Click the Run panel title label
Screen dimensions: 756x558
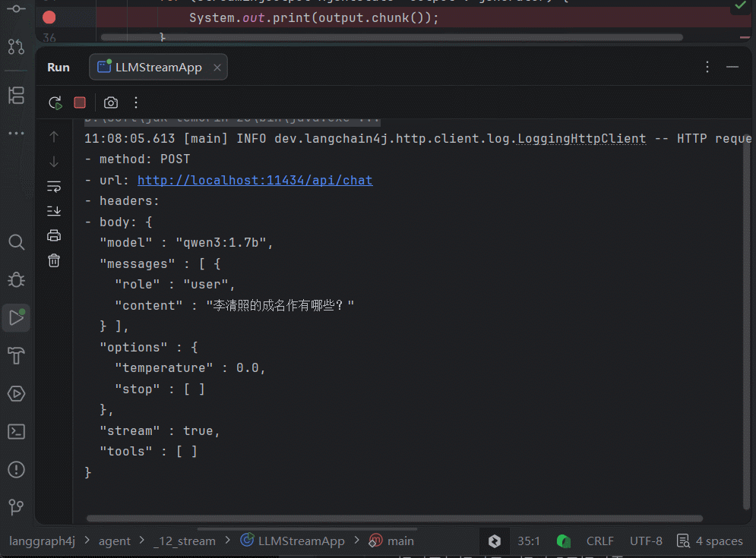click(59, 68)
